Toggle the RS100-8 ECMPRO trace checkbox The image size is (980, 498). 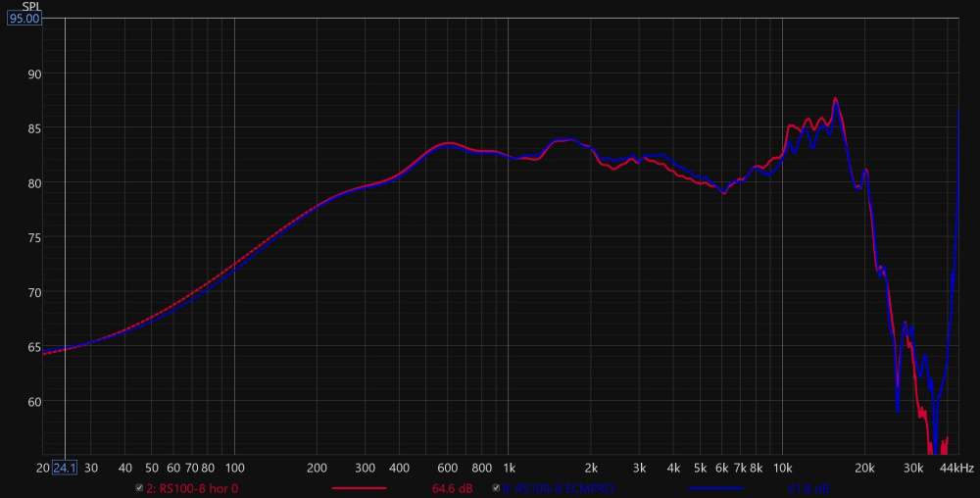pos(496,487)
